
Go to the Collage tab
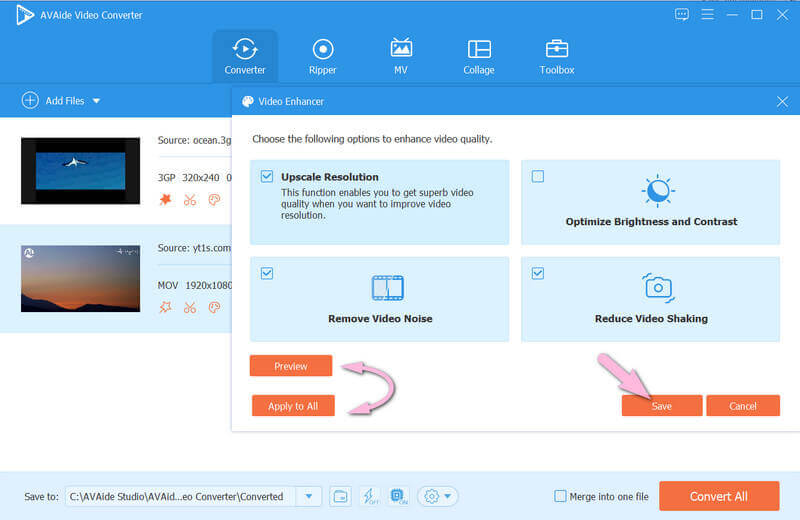click(x=479, y=57)
